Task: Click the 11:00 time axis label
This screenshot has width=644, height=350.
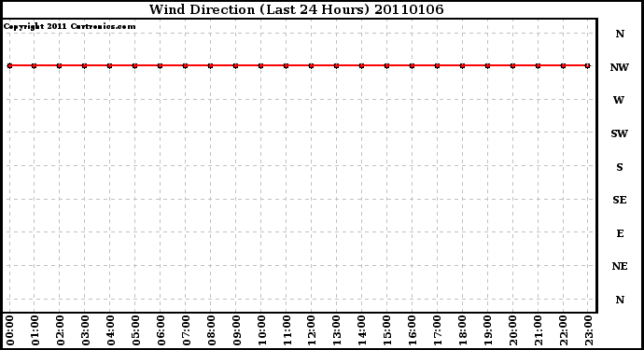Action: 287,330
